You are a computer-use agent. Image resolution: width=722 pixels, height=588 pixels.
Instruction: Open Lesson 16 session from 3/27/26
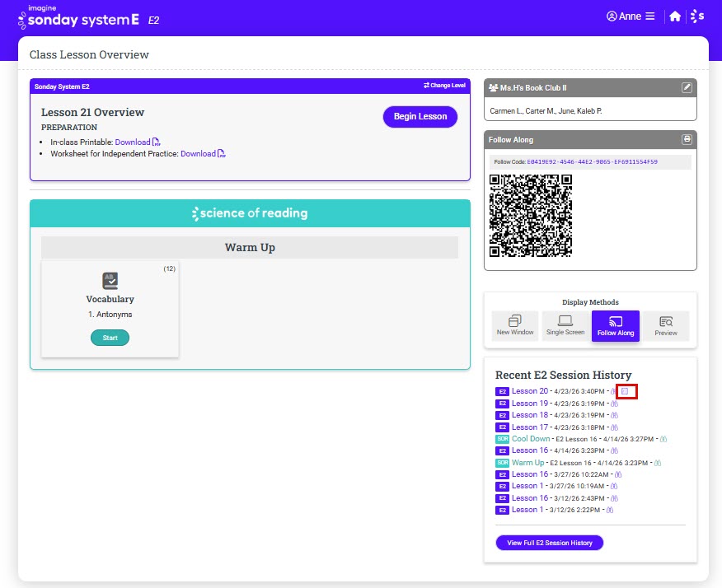click(x=530, y=474)
